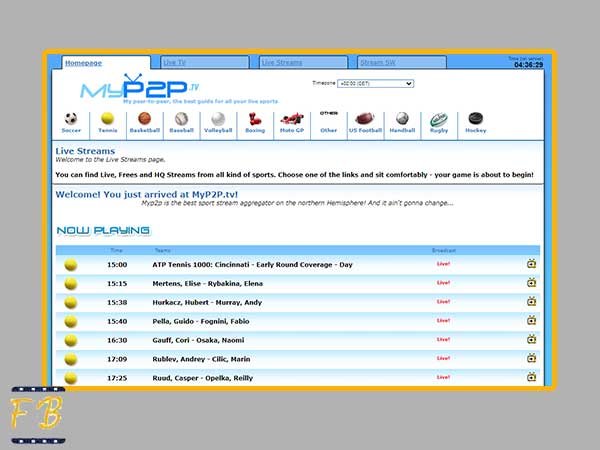Click the Live Streams page heading
Viewport: 600px width, 450px height.
point(85,151)
